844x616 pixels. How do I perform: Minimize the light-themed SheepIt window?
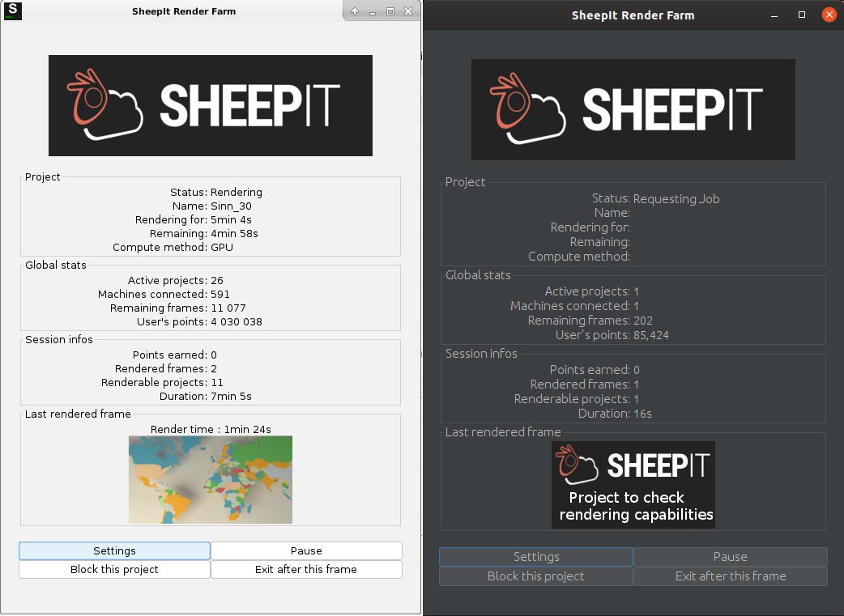click(x=373, y=12)
